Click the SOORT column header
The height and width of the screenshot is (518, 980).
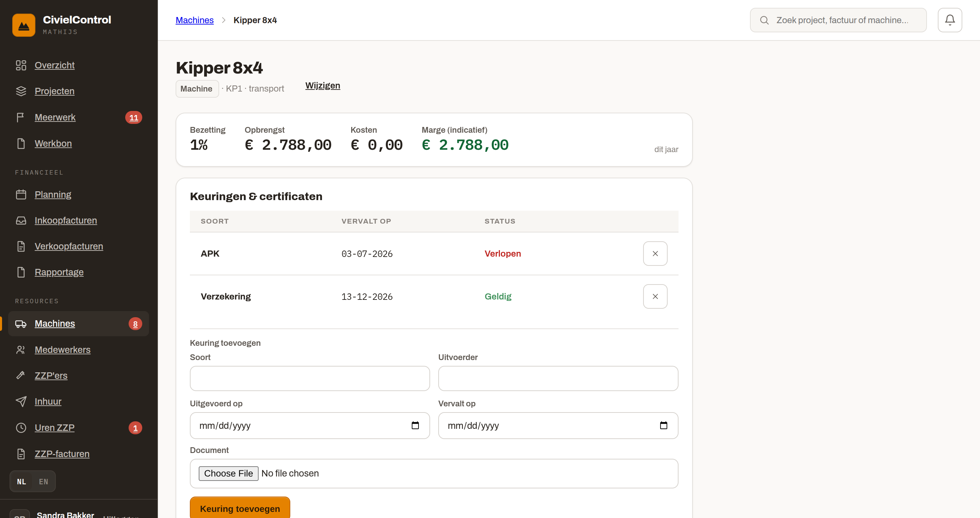click(215, 221)
